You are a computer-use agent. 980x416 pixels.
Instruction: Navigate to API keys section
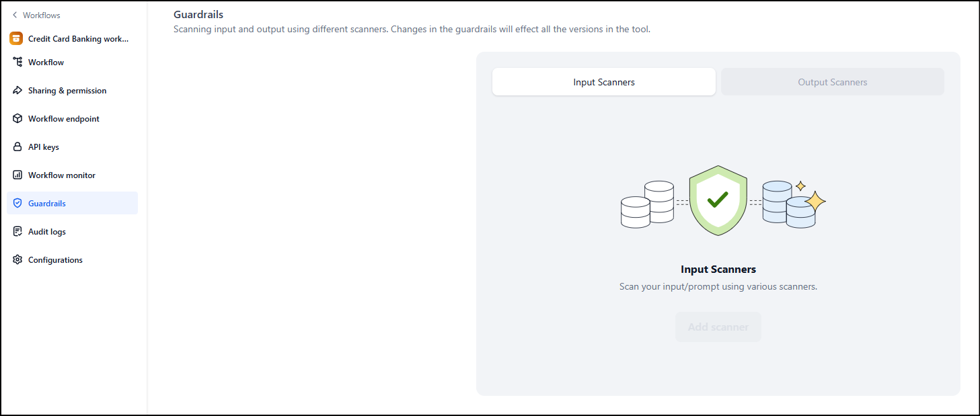(x=44, y=147)
